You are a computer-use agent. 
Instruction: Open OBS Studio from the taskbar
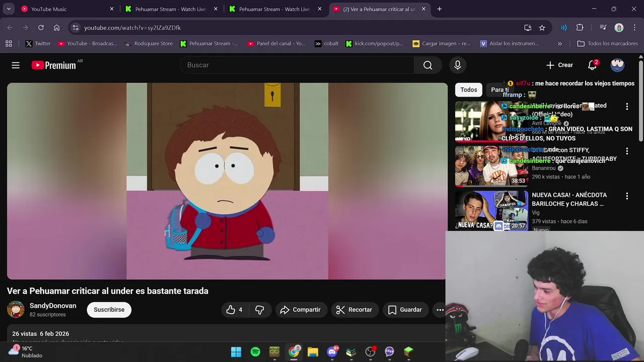click(370, 352)
